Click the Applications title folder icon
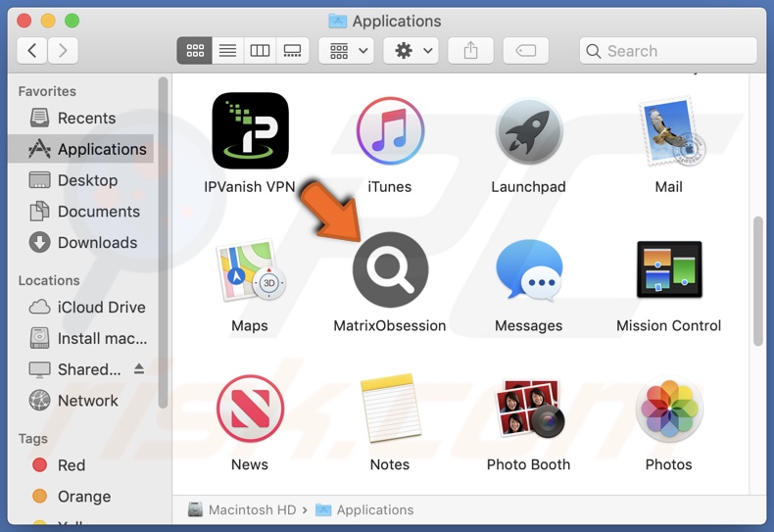Viewport: 774px width, 532px height. coord(338,21)
